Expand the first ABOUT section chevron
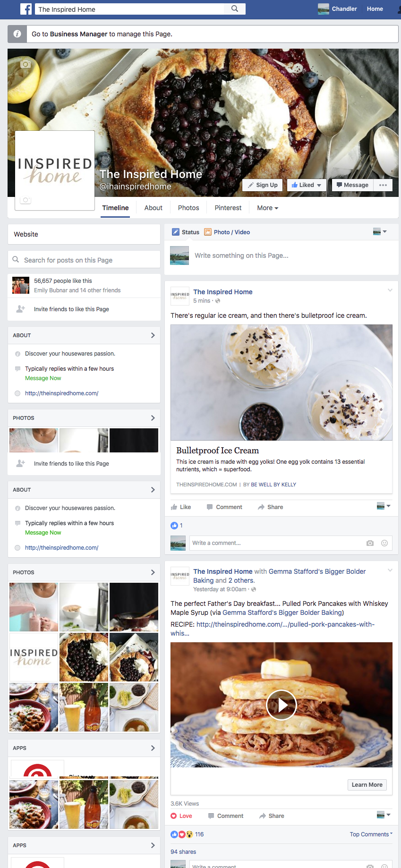The image size is (401, 868). (x=153, y=335)
